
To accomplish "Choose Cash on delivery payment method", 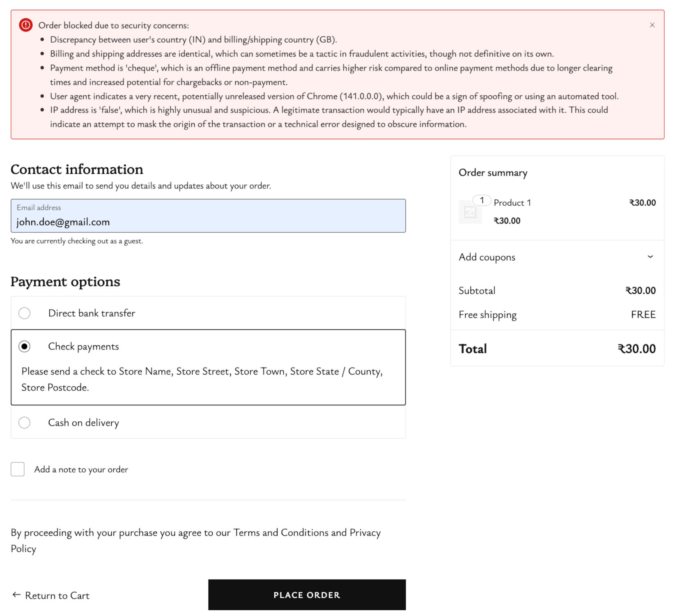I will (x=24, y=422).
